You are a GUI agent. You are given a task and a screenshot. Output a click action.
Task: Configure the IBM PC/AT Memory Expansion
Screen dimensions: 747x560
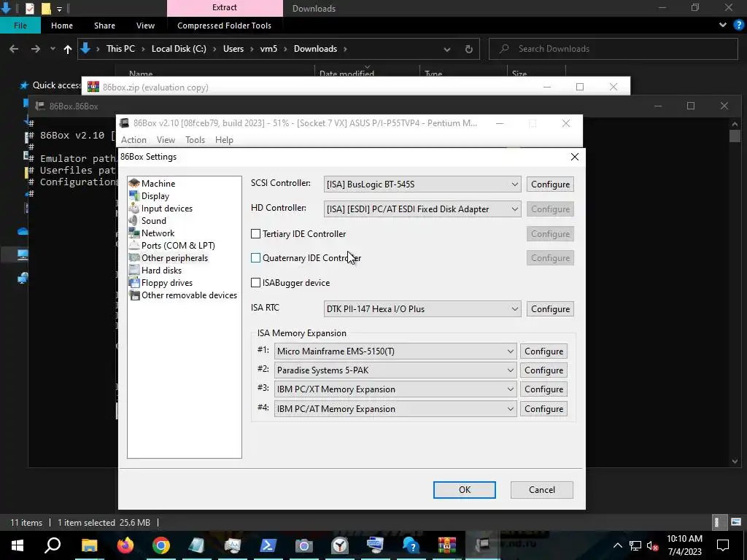click(543, 409)
